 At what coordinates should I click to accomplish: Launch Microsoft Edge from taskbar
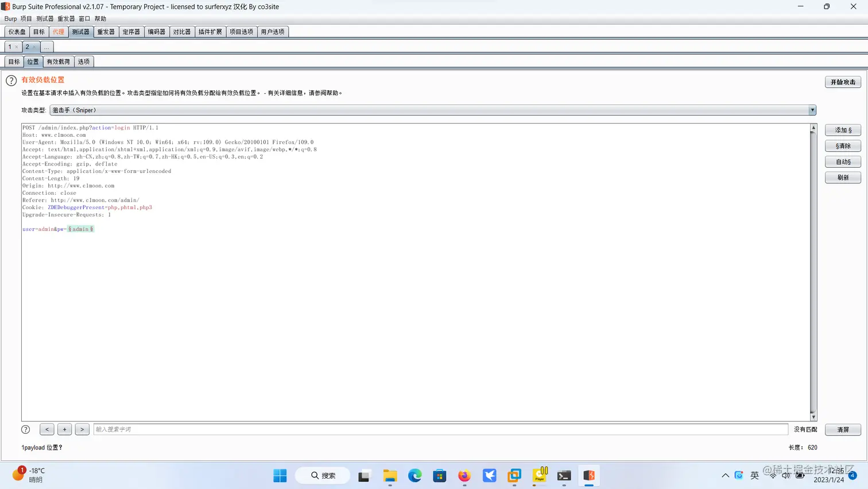click(415, 476)
